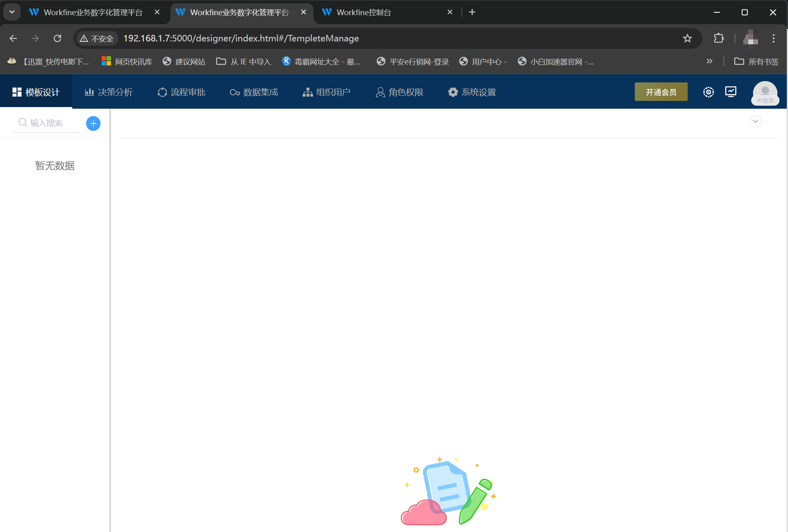Viewport: 788px width, 532px height.
Task: Open the 角色权限 role permissions module
Action: click(399, 92)
